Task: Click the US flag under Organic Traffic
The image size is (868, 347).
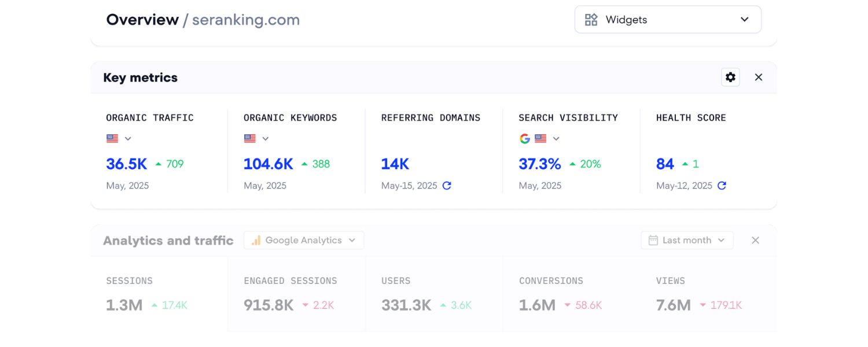Action: [x=112, y=138]
